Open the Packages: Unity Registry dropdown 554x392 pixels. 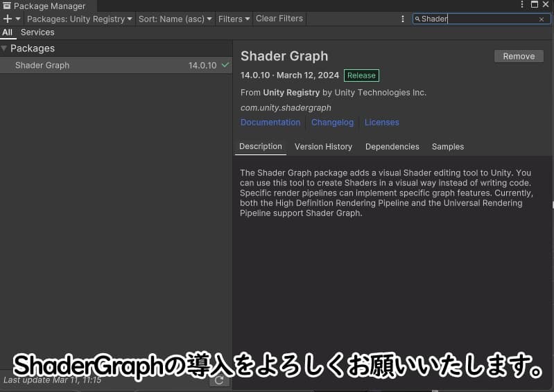pyautogui.click(x=80, y=19)
